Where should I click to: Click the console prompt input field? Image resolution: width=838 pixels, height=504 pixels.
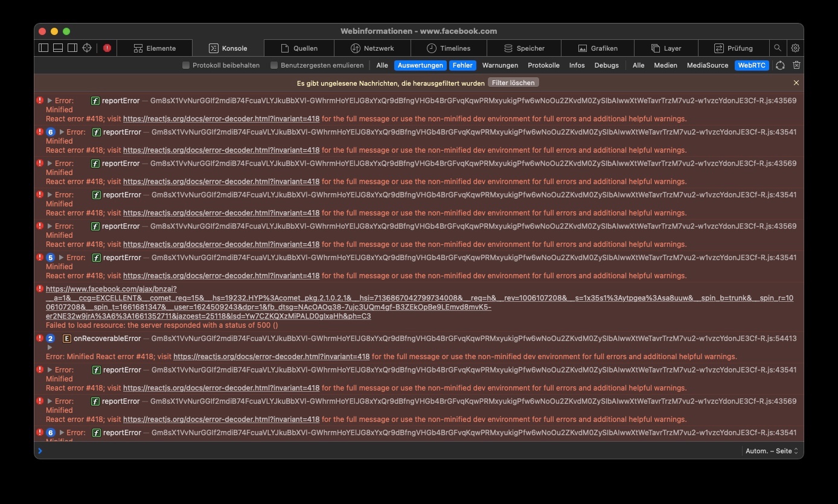[x=386, y=451]
